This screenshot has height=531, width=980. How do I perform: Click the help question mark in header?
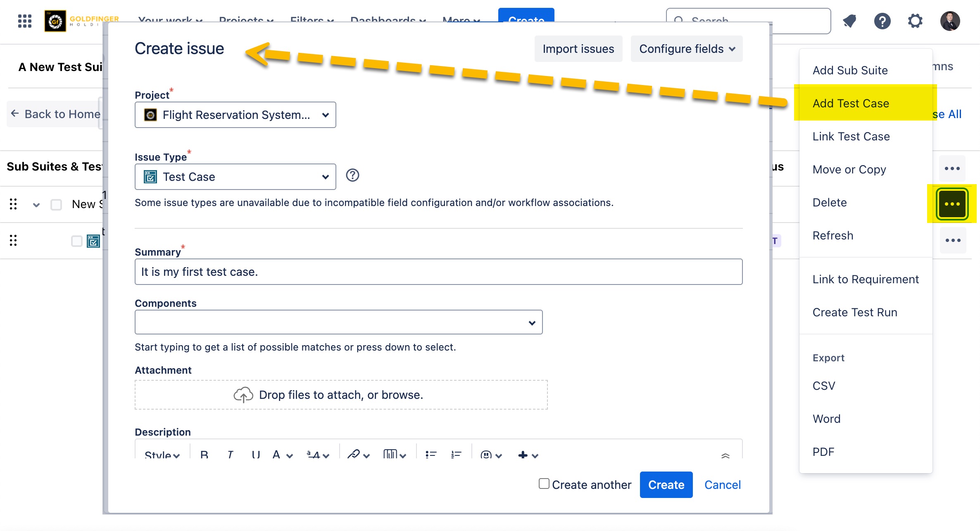tap(882, 21)
